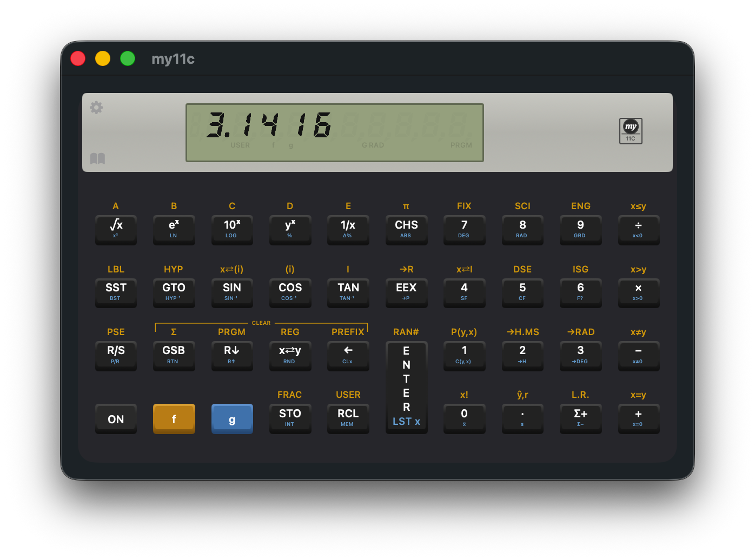Click the decimal point key

pyautogui.click(x=522, y=418)
